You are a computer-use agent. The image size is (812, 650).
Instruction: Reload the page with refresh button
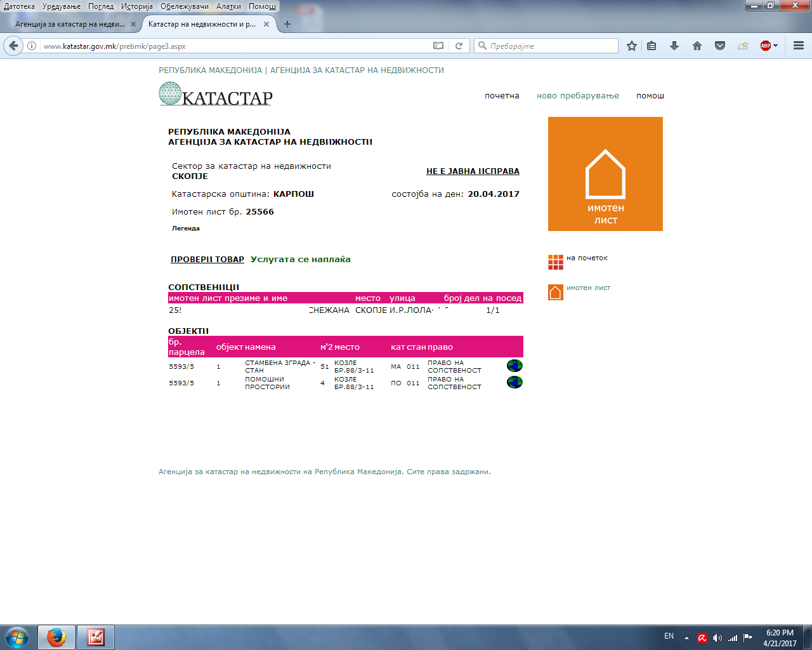coord(459,46)
